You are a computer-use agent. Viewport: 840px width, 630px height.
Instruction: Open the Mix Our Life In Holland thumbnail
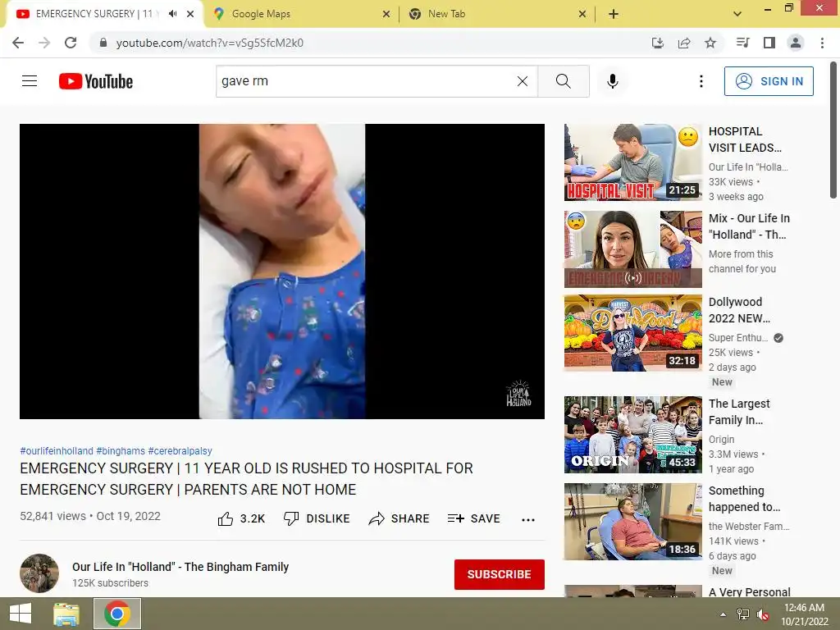click(x=632, y=249)
